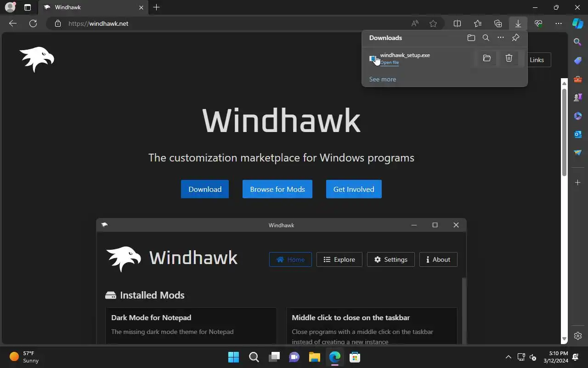Open taskbar Search
588x368 pixels.
(254, 357)
